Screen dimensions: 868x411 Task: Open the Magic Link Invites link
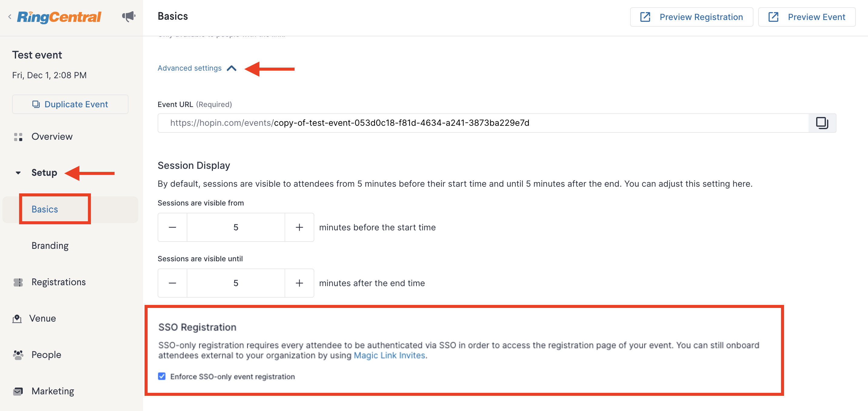pyautogui.click(x=389, y=356)
